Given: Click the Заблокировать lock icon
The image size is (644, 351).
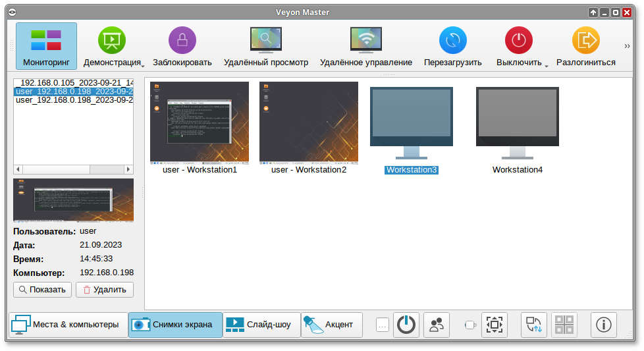Looking at the screenshot, I should click(x=182, y=40).
